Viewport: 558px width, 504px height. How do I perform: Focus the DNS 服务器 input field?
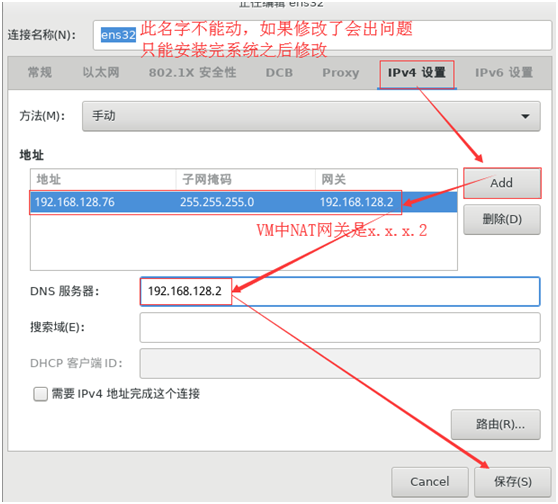(x=340, y=292)
